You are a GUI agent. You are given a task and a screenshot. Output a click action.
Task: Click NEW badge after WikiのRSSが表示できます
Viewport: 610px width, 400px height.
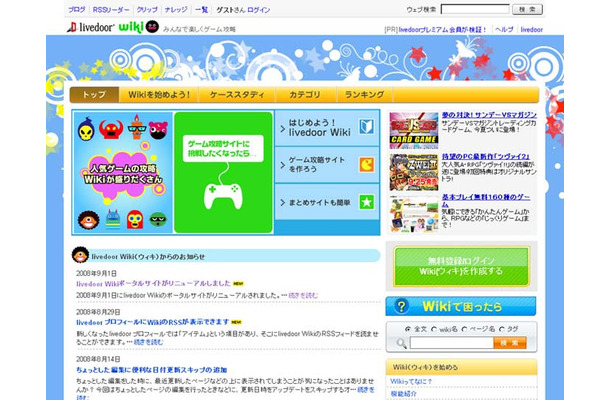click(236, 322)
